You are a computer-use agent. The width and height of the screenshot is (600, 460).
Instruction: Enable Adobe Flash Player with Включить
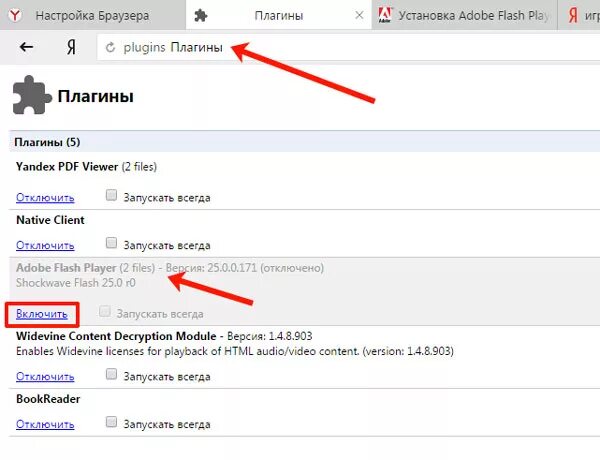(42, 314)
